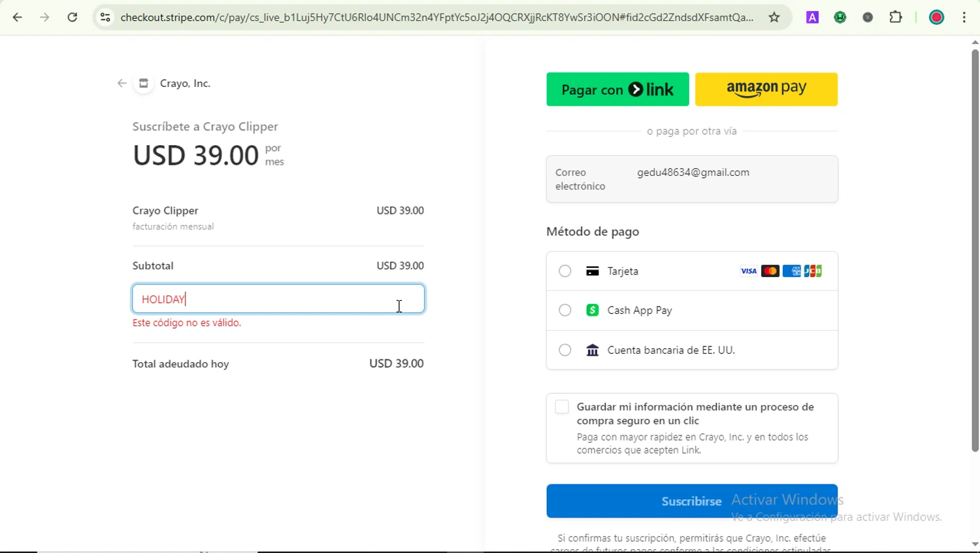Click the Crayo, Inc. store icon
Screen dimensions: 980x553
(x=144, y=83)
